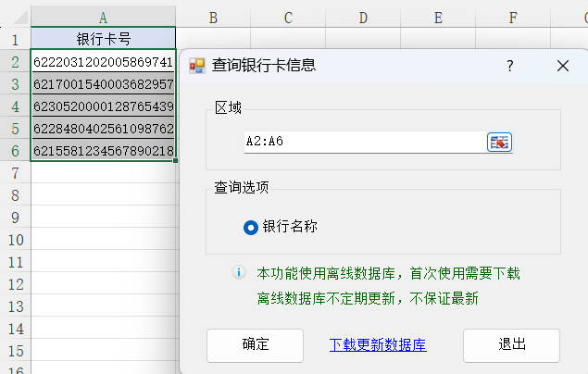Screen dimensions: 588x374
Task: Select the 银行名称 radio option
Action: point(251,226)
